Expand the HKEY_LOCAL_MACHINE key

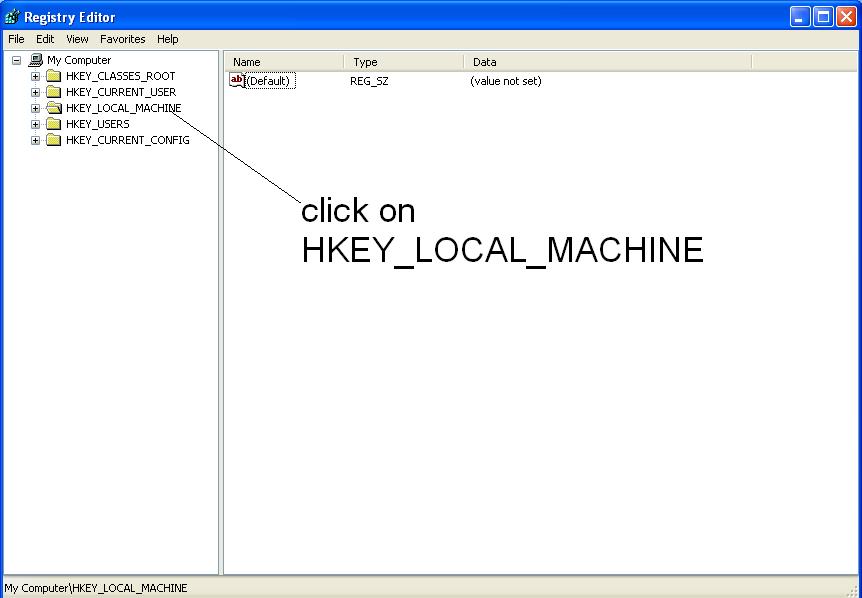pos(35,108)
